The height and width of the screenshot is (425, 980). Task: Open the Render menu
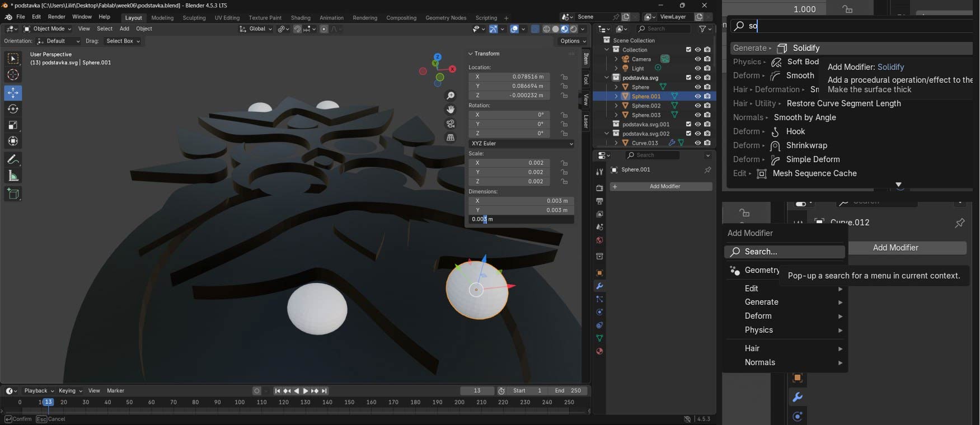coord(57,17)
